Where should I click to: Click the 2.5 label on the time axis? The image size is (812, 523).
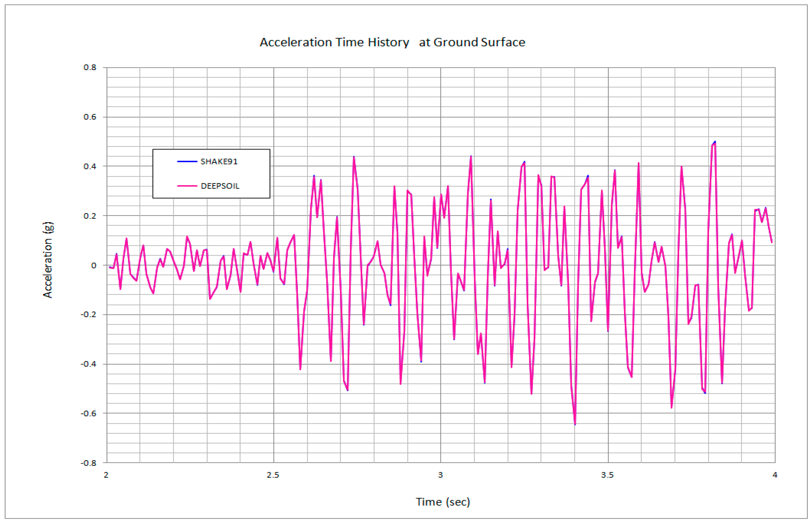click(x=273, y=475)
